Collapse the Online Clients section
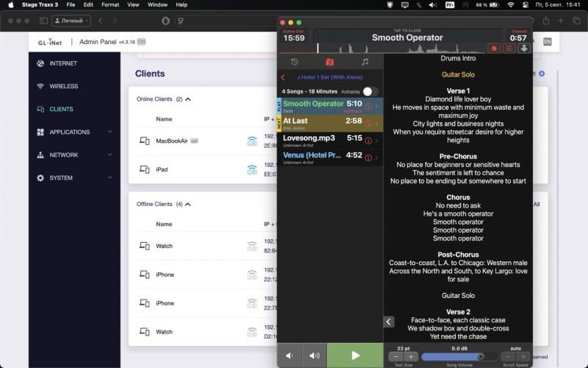 coord(188,99)
